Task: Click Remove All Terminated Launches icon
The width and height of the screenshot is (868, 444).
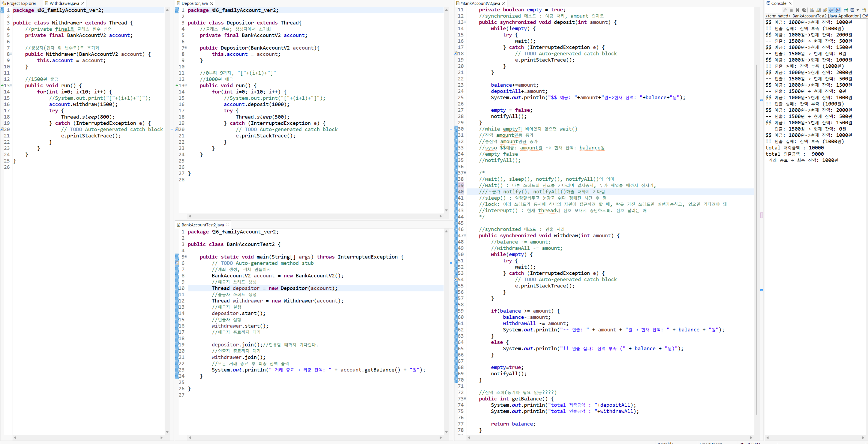Action: [804, 10]
